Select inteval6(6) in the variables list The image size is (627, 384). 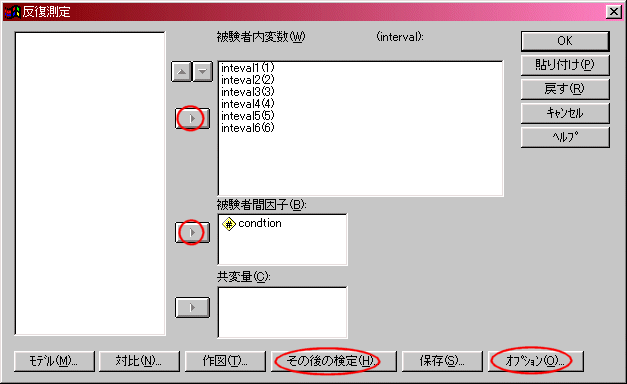(248, 128)
